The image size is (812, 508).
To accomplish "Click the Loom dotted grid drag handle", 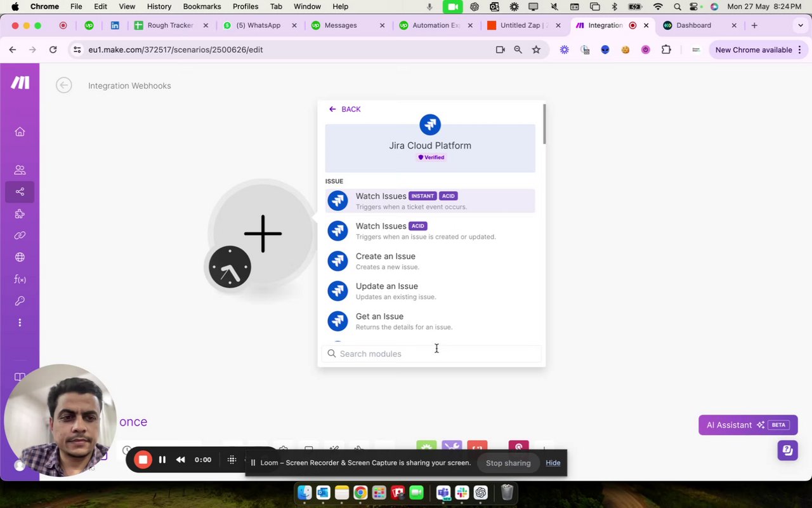I will click(x=232, y=460).
